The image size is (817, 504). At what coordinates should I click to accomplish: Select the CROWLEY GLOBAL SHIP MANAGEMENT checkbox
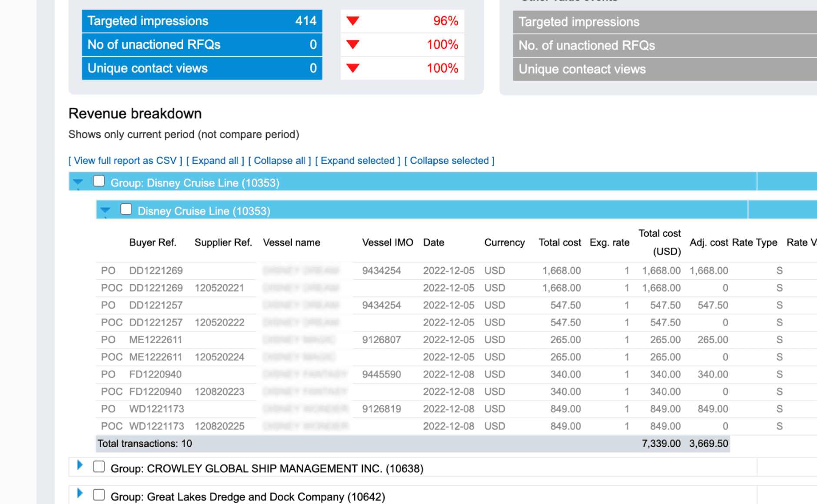click(x=99, y=467)
